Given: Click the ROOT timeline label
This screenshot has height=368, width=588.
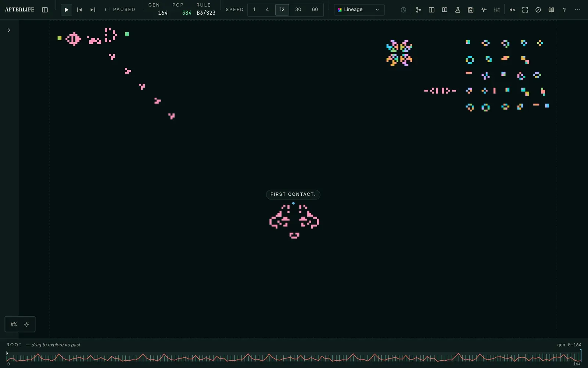Looking at the screenshot, I should [x=14, y=345].
